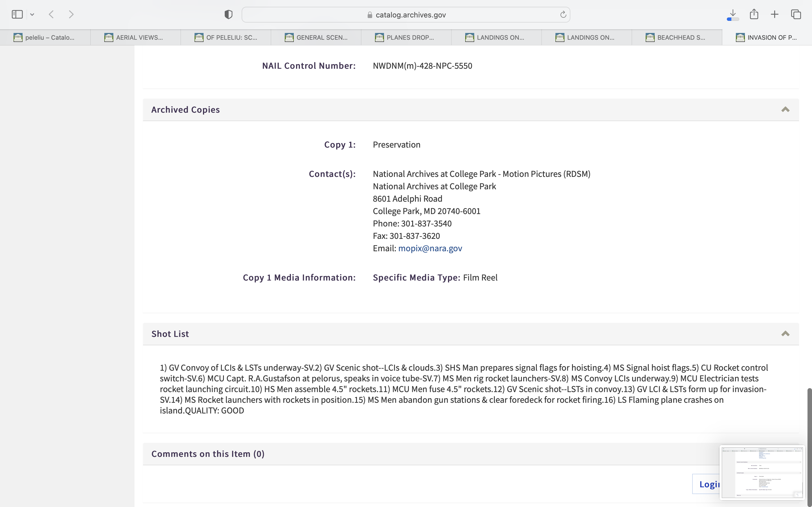Screen dimensions: 812x507
Task: Collapse the Shot List section
Action: point(785,334)
